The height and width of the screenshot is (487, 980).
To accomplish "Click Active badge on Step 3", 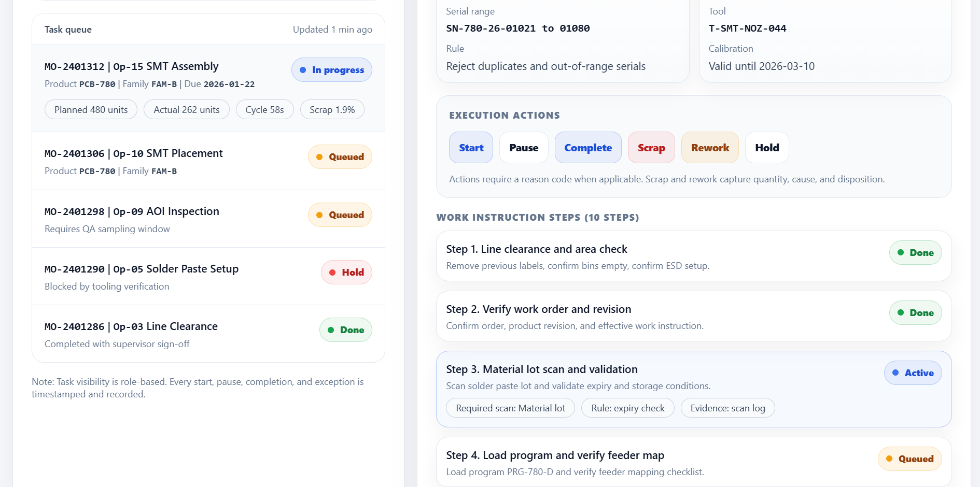I will tap(913, 373).
